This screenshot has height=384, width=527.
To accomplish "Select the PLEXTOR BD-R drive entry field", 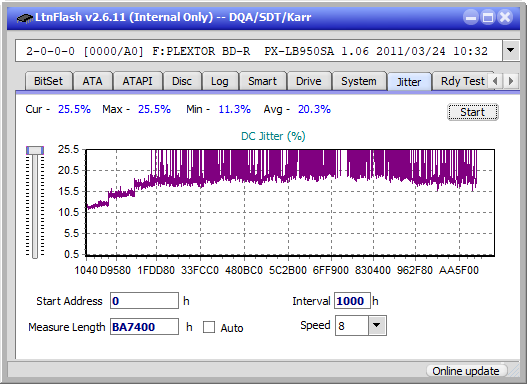I will (259, 51).
